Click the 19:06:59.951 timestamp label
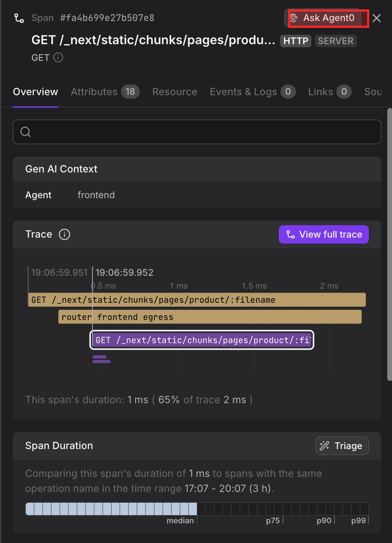Image resolution: width=392 pixels, height=543 pixels. 59,272
